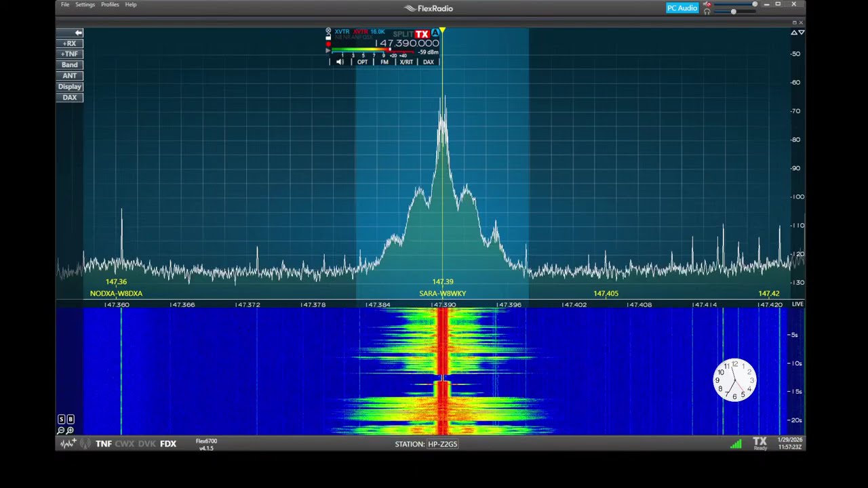Screen dimensions: 868x488
Task: Click the 16.0K filter width label
Action: [x=378, y=32]
